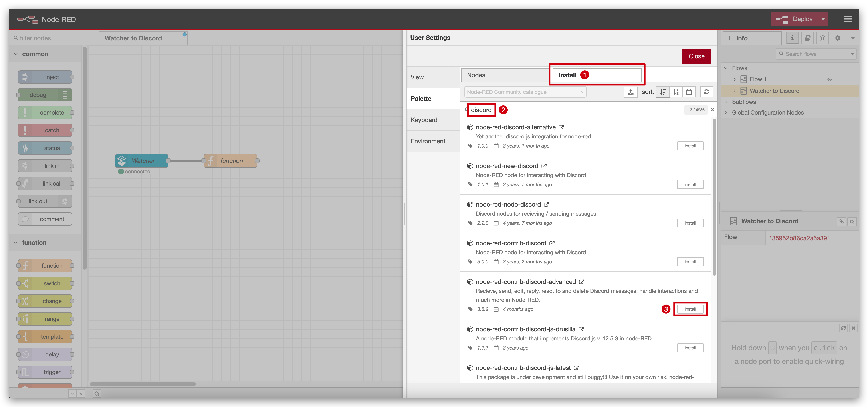Switch to the Install tab
Image resolution: width=868 pixels, height=407 pixels.
click(597, 75)
